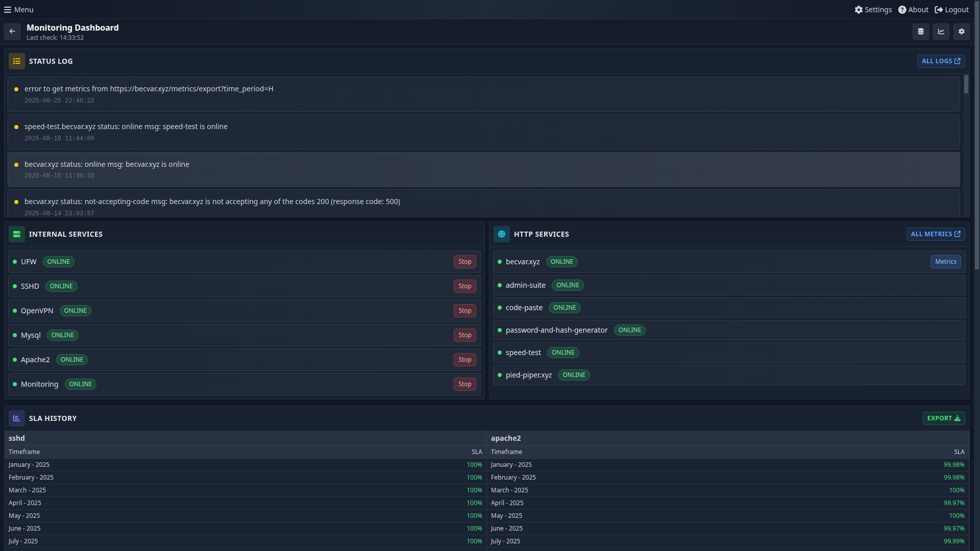Click the SLA History bar-chart icon

(x=17, y=418)
